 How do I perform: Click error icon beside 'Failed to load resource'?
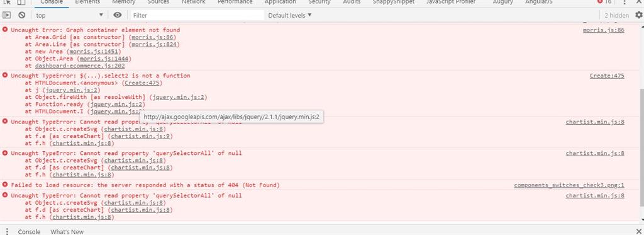click(5, 185)
